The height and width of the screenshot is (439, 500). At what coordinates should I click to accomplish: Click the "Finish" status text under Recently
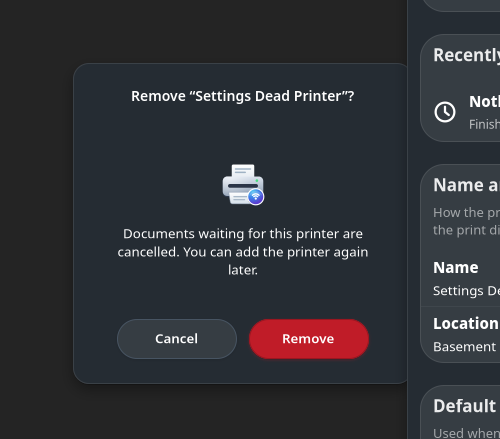point(484,124)
